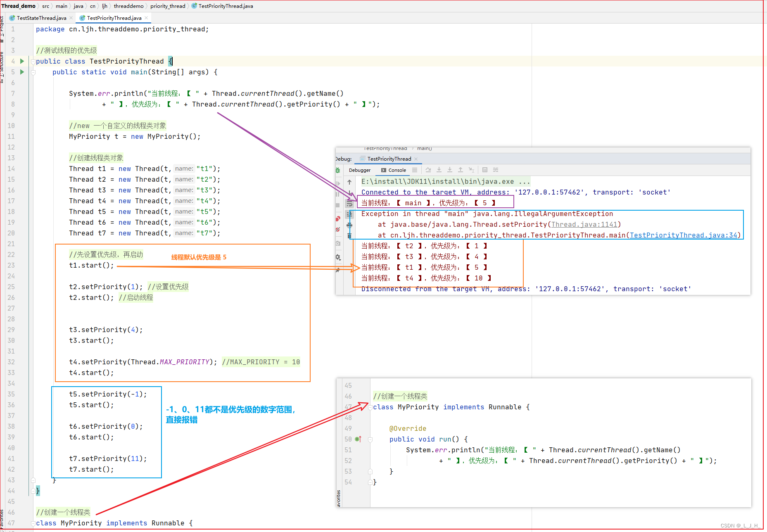Click the ljh breadcrumb
767x532 pixels.
pyautogui.click(x=104, y=6)
